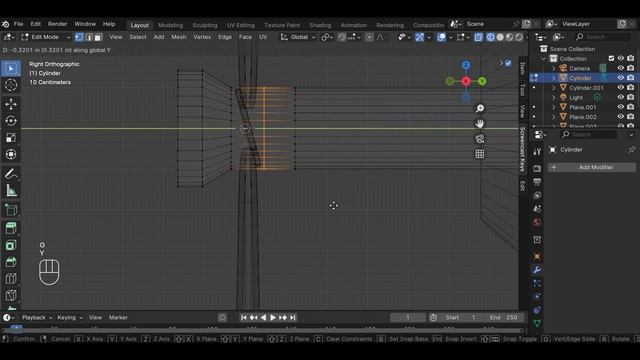Toggle X-ray display
640x360 pixels.
[478, 37]
